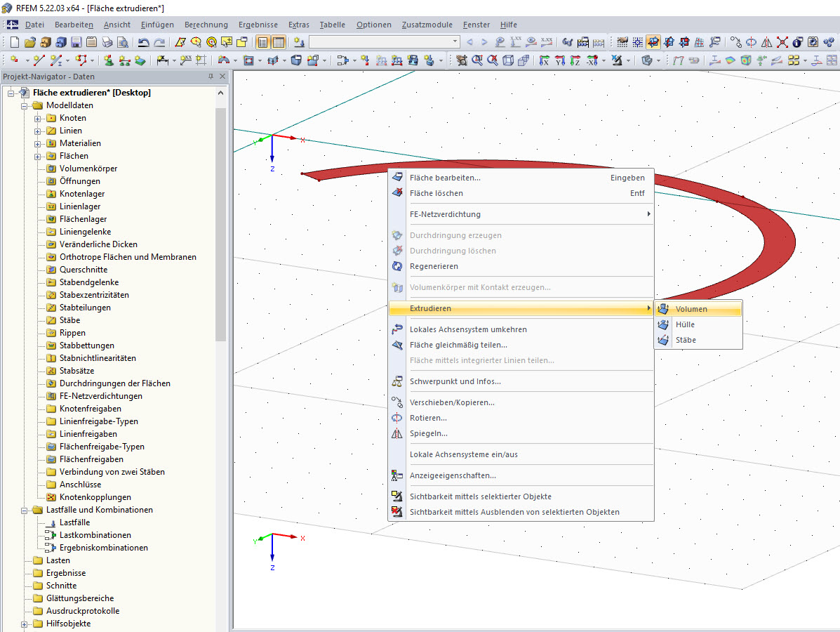Click Regenerieren in the context menu
This screenshot has width=840, height=632.
[434, 266]
